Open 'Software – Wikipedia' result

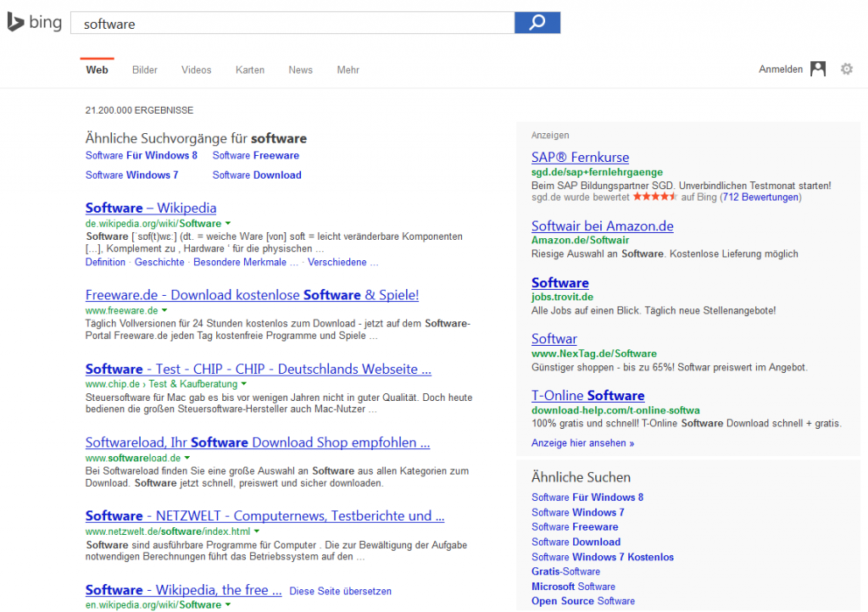pyautogui.click(x=151, y=208)
